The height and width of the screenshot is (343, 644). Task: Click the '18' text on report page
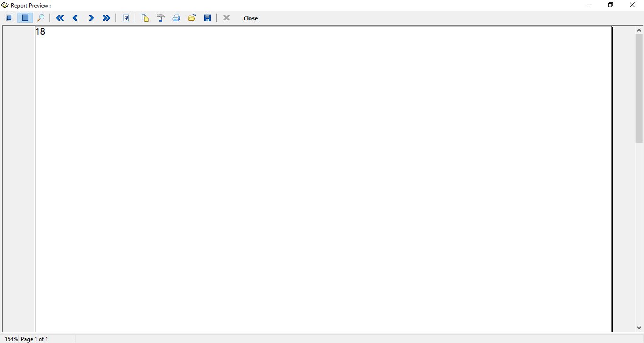point(41,32)
